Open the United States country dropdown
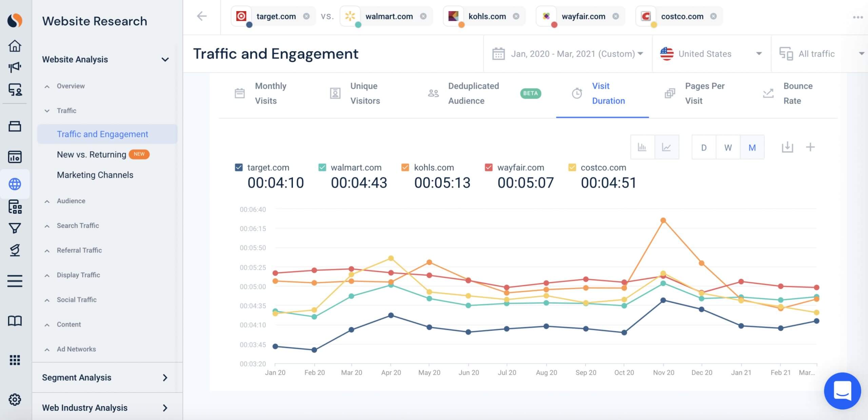Image resolution: width=868 pixels, height=420 pixels. point(711,54)
